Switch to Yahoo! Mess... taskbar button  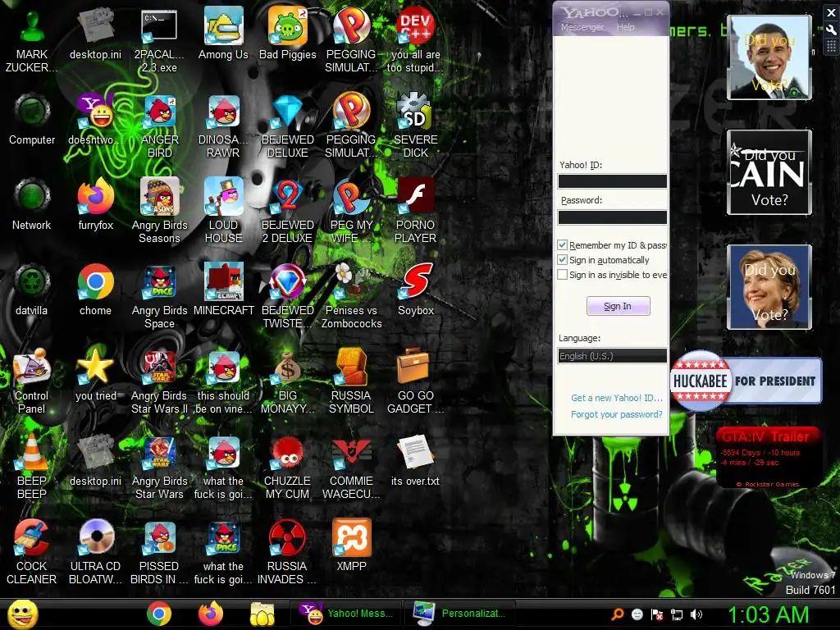pos(346,614)
